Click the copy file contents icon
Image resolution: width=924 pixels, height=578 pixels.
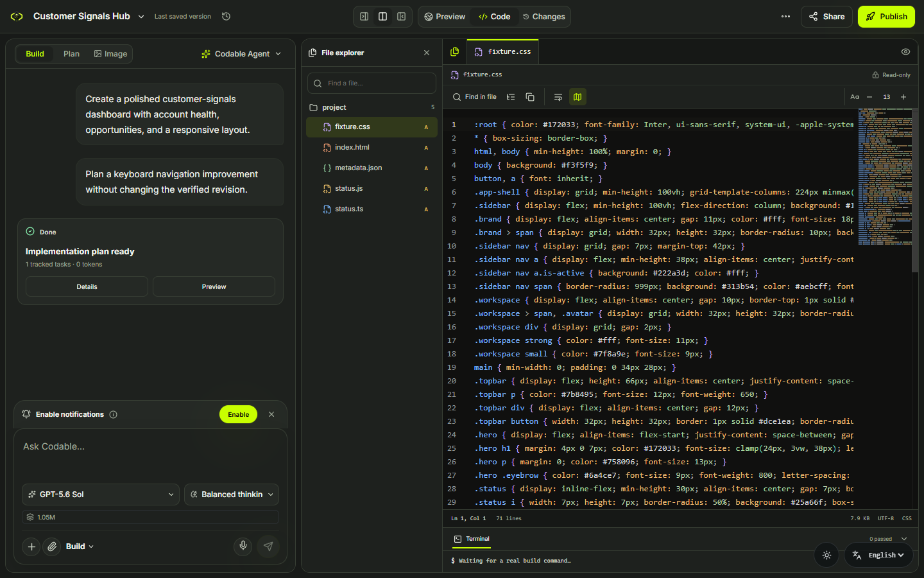click(x=530, y=97)
